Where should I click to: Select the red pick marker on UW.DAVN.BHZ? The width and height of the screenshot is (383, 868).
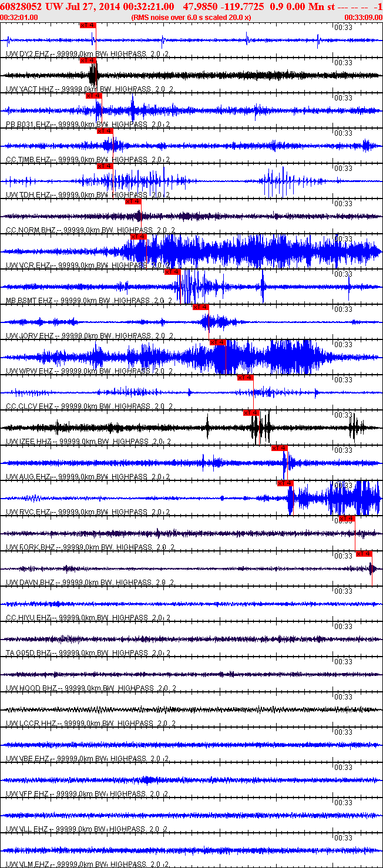pos(364,554)
